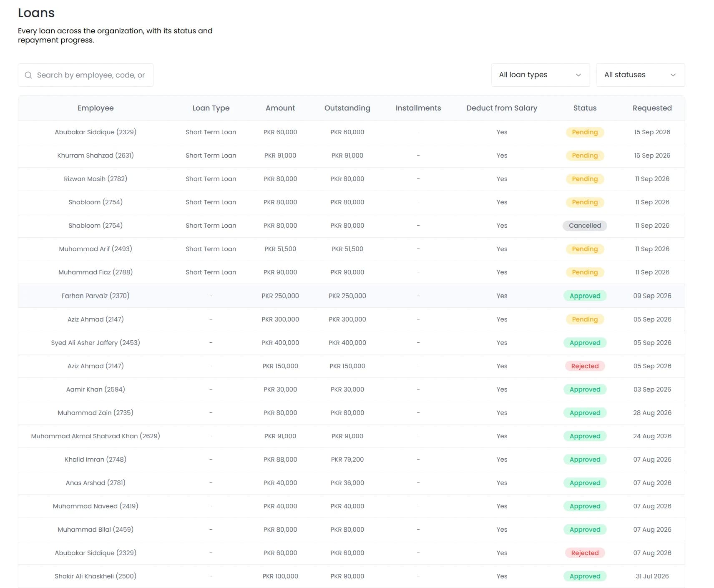Click the Rejected badge for Aziz Ahmad
The image size is (714, 588).
click(585, 366)
